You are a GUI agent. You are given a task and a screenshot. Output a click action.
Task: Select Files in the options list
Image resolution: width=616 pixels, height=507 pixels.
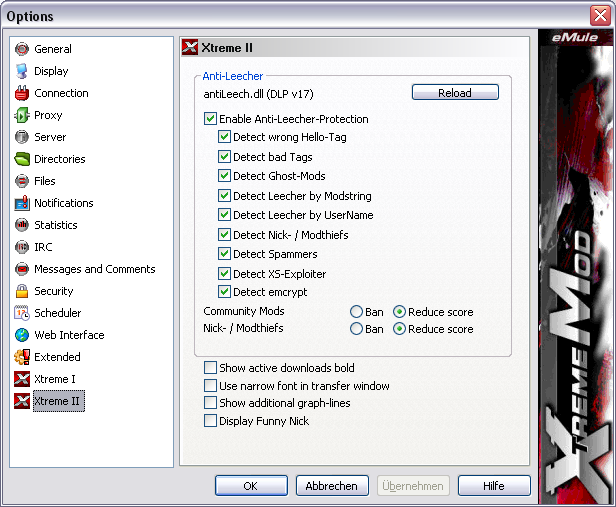click(x=45, y=181)
